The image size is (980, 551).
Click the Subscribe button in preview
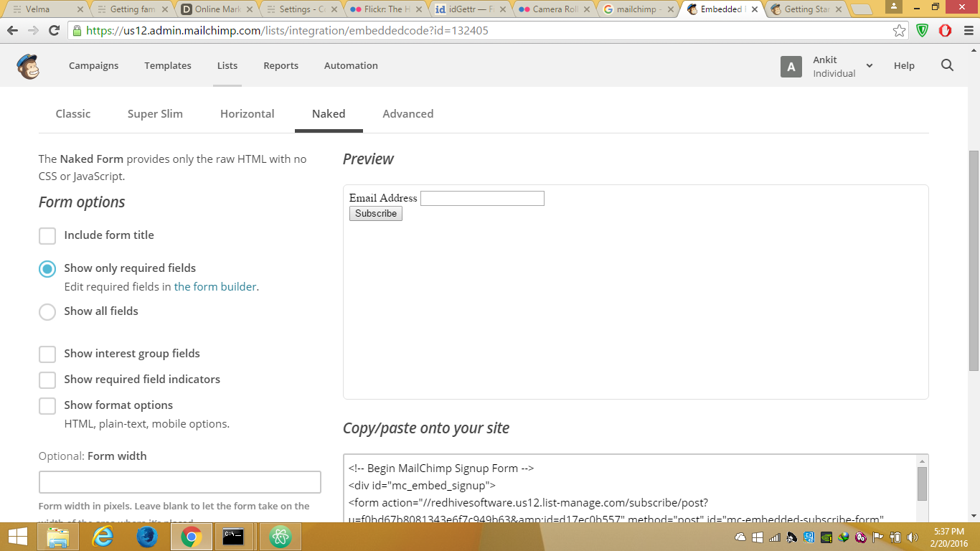click(x=376, y=213)
